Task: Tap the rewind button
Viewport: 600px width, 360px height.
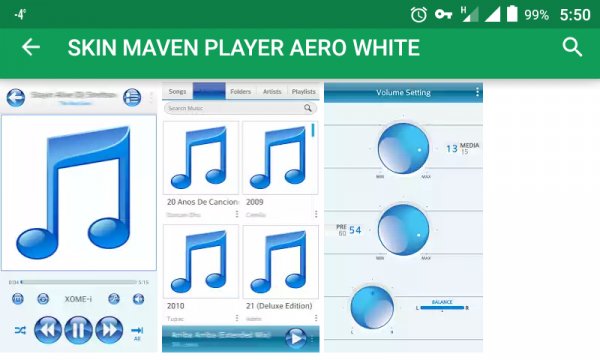Action: [48, 330]
